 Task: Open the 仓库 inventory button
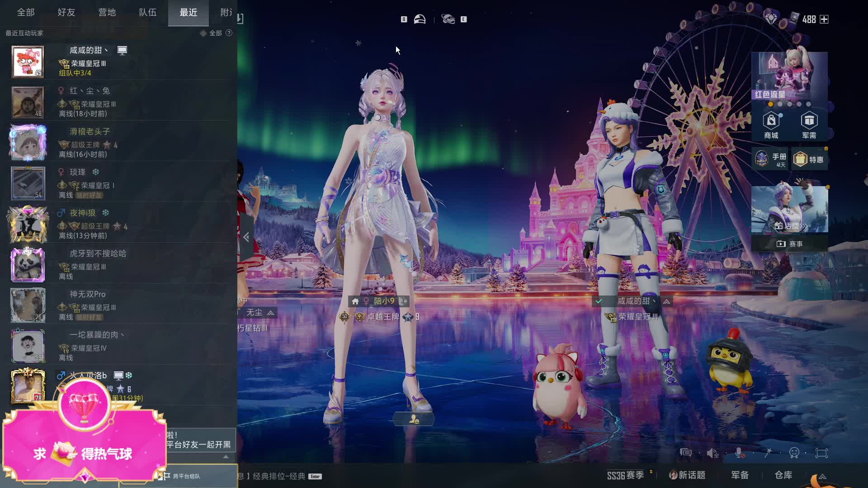[783, 475]
